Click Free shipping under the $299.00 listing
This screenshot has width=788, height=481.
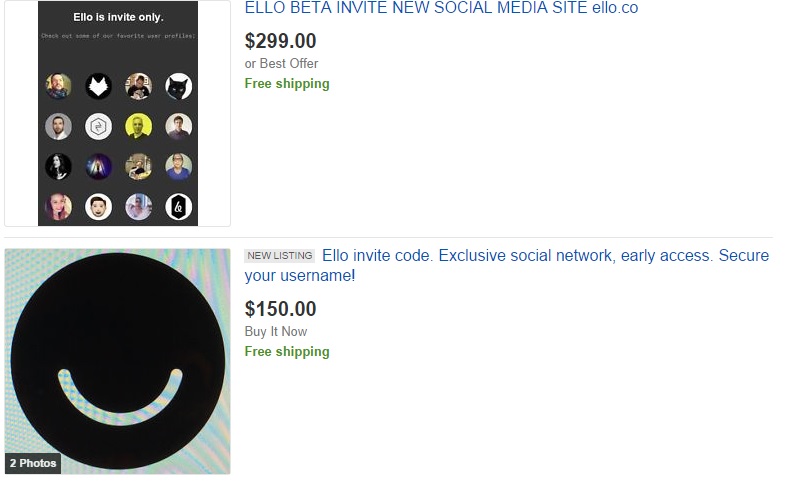[x=287, y=84]
